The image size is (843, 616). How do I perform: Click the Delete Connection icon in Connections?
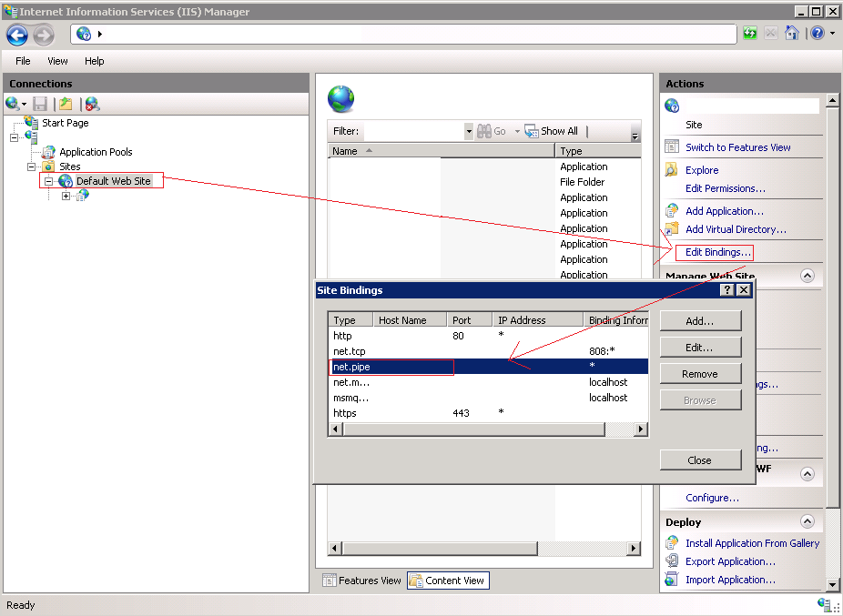click(x=92, y=104)
